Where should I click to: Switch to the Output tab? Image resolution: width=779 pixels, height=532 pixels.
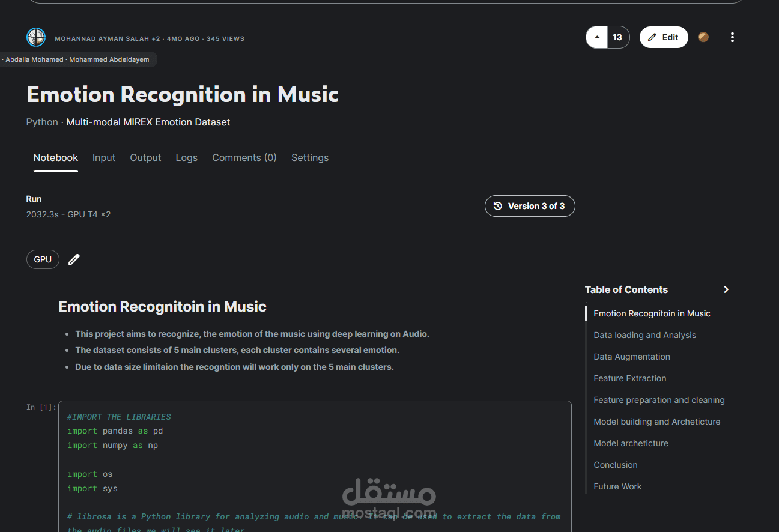click(x=145, y=157)
